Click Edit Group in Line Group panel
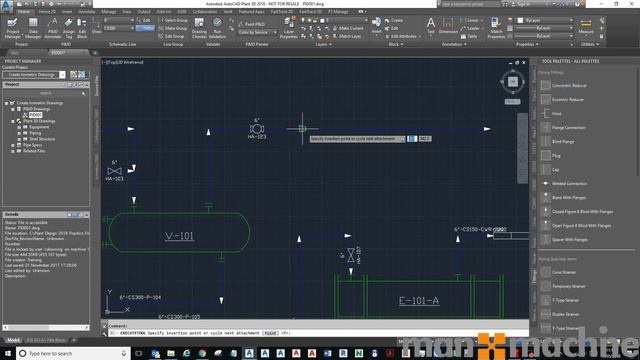 [x=171, y=36]
